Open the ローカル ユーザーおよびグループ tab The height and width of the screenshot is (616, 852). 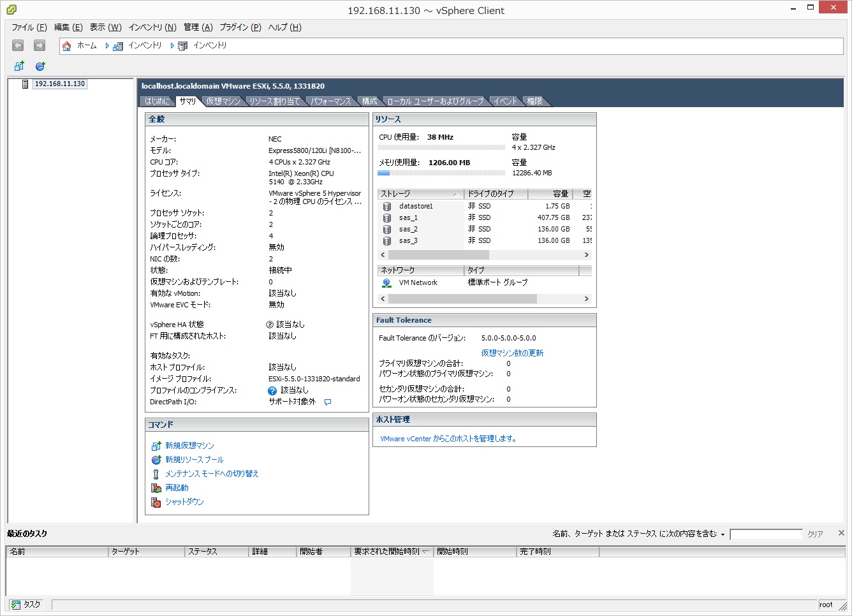[x=435, y=101]
